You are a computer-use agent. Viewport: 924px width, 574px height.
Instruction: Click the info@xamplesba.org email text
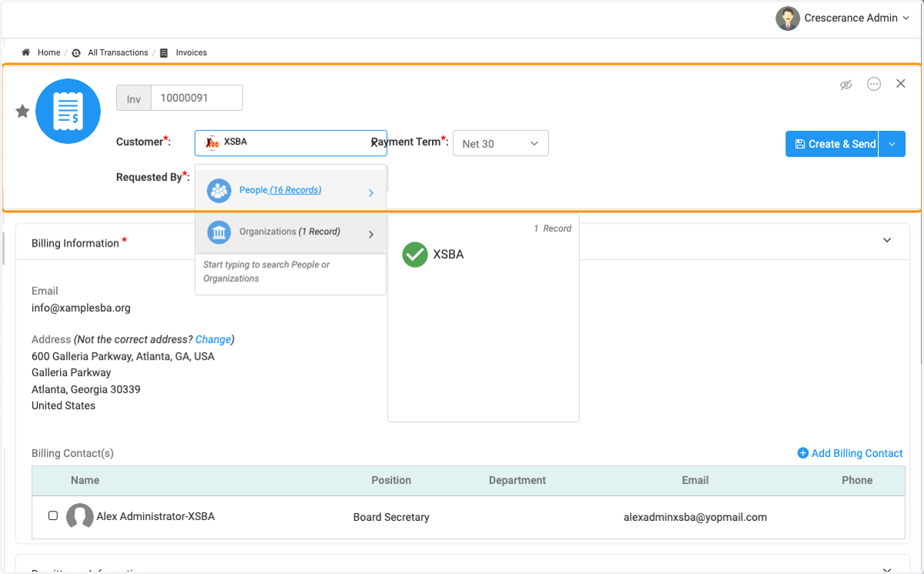(81, 307)
